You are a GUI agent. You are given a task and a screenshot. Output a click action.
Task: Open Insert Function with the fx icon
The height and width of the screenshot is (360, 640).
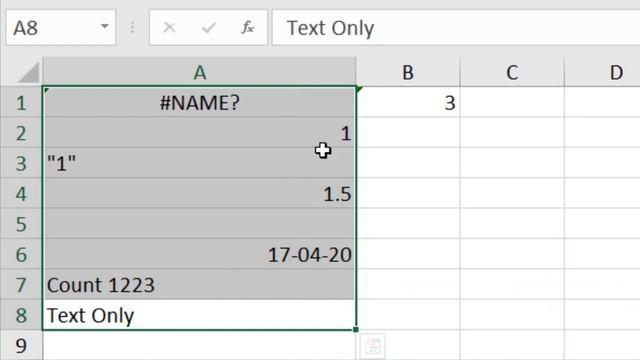(247, 28)
